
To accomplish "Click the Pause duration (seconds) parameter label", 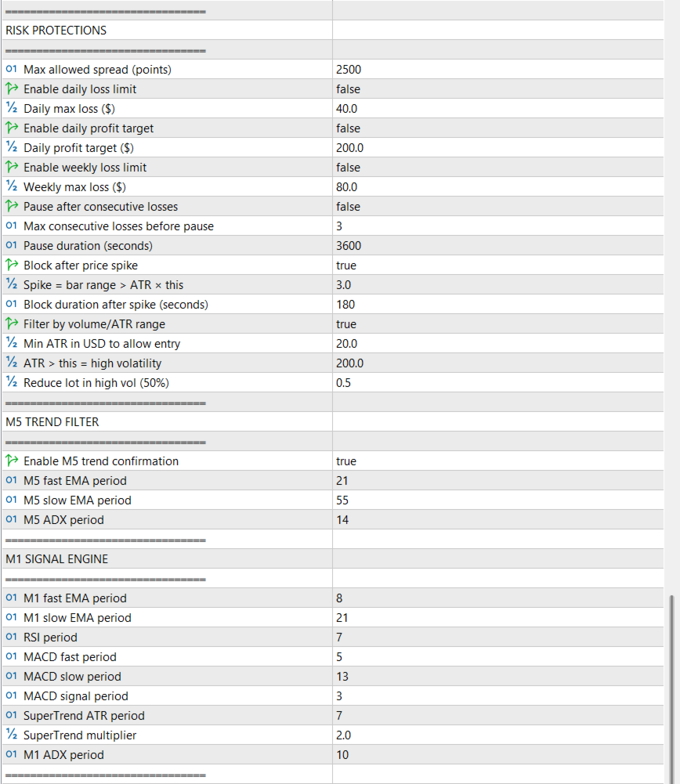I will pyautogui.click(x=88, y=246).
